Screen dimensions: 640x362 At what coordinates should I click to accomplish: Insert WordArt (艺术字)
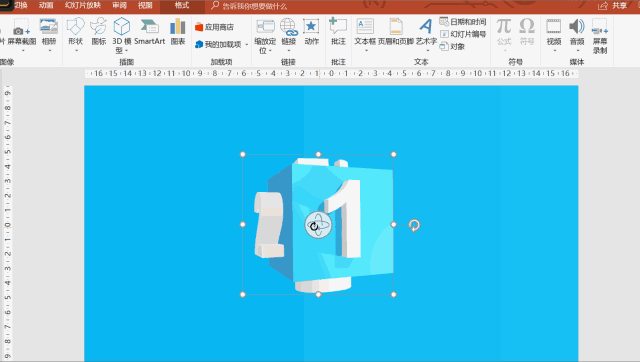click(426, 32)
